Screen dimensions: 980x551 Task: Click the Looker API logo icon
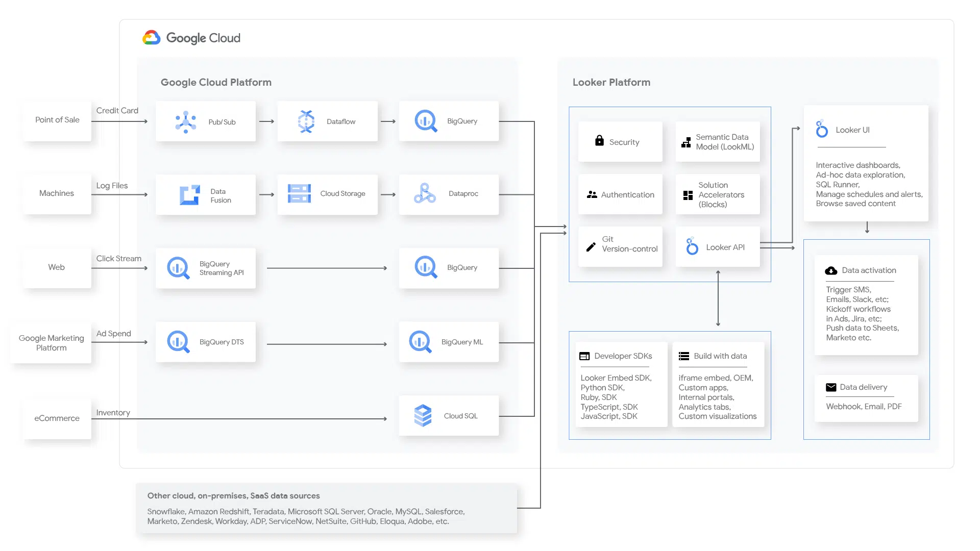[692, 246]
